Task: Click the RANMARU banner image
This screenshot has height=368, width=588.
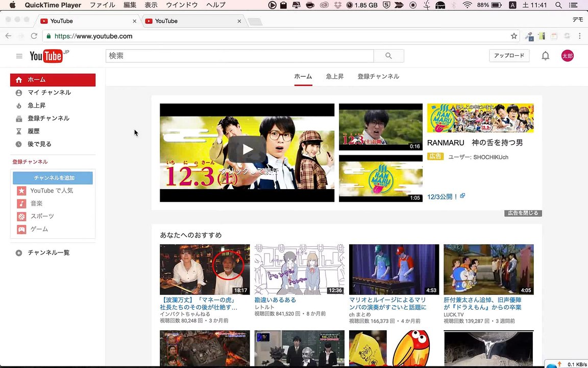Action: (x=480, y=118)
